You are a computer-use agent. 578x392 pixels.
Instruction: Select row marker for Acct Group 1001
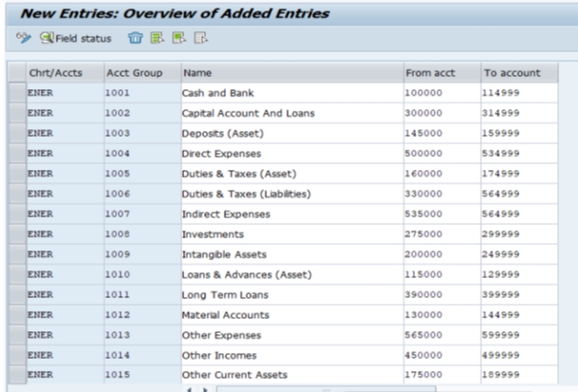click(x=17, y=93)
